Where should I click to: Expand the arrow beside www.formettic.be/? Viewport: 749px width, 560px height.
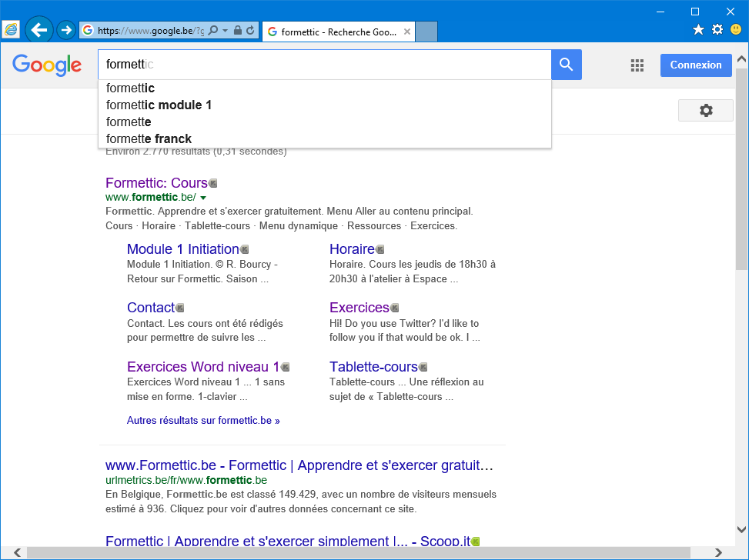pos(203,198)
